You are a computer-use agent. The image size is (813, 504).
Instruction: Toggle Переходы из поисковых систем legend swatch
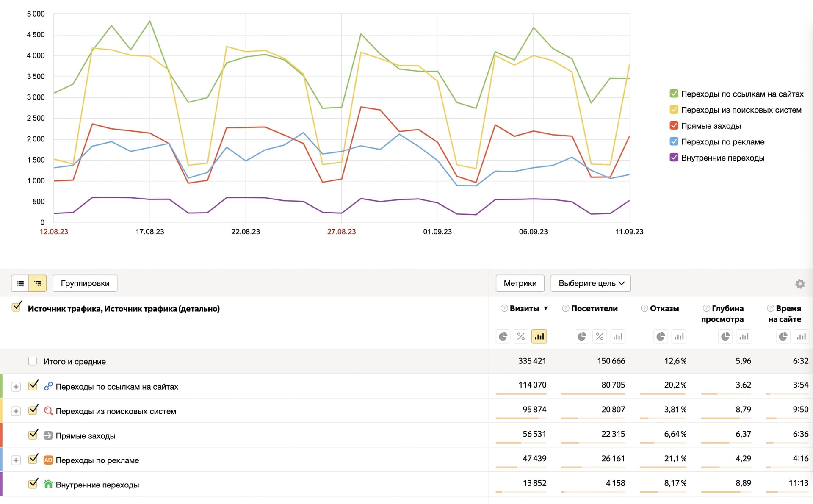click(674, 110)
